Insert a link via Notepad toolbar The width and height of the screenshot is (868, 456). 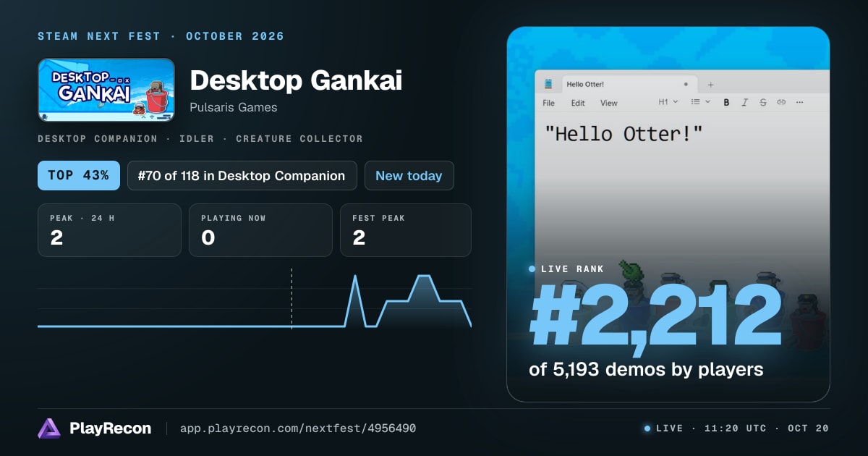(x=781, y=103)
